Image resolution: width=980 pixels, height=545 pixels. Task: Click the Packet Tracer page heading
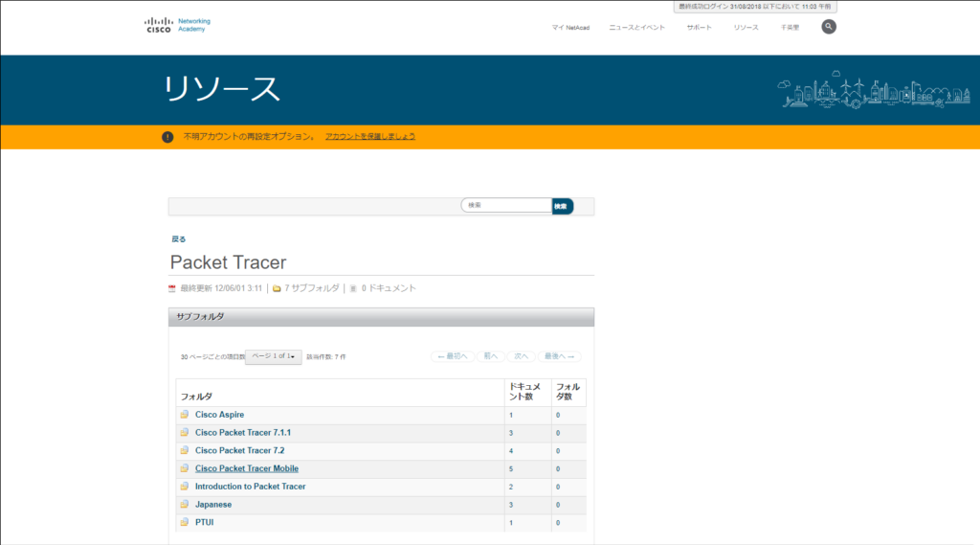(228, 262)
